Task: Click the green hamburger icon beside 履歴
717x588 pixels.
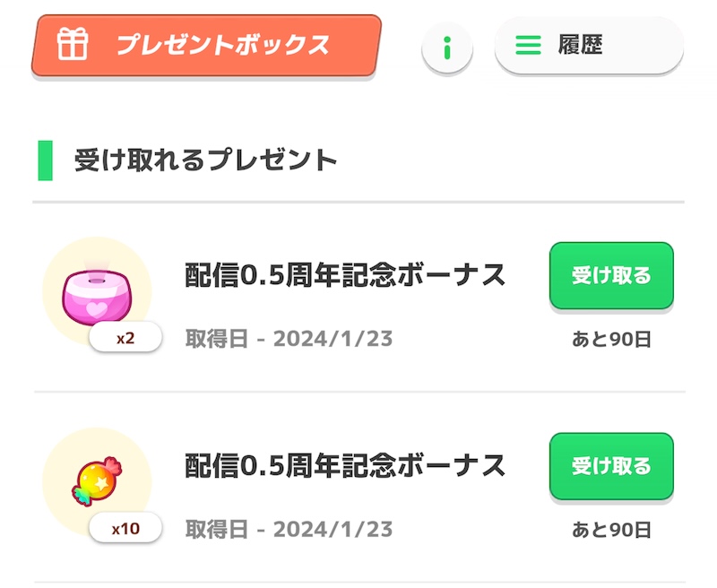Action: point(528,47)
